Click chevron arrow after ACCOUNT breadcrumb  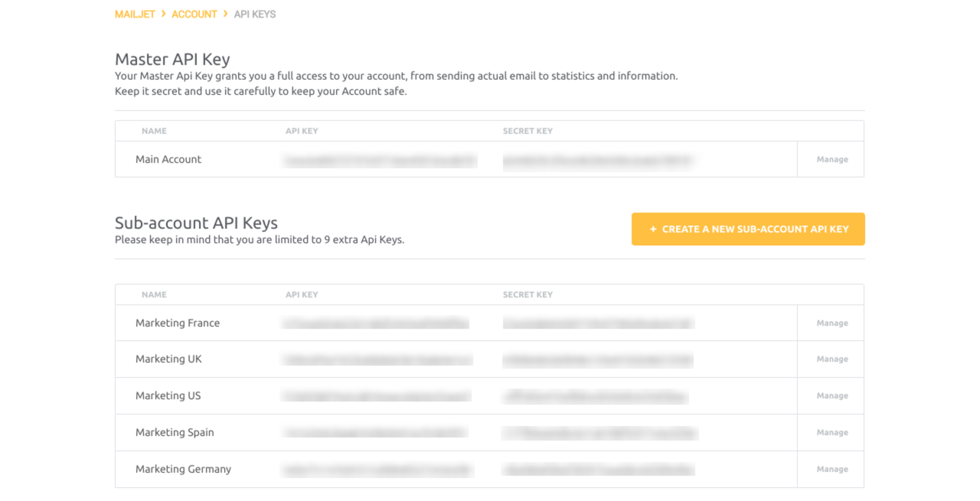(225, 14)
